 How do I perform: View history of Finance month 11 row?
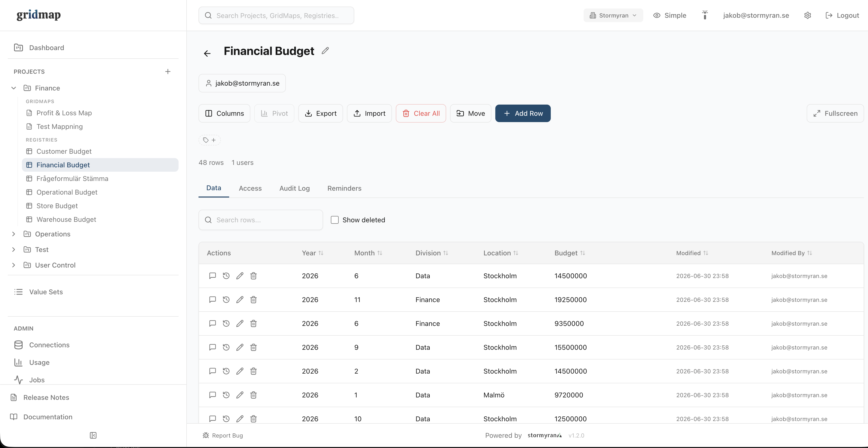coord(226,300)
